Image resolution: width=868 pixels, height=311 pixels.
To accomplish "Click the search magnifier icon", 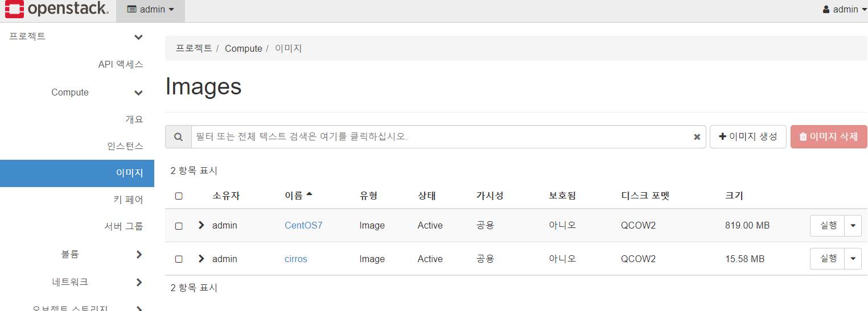I will click(x=178, y=137).
